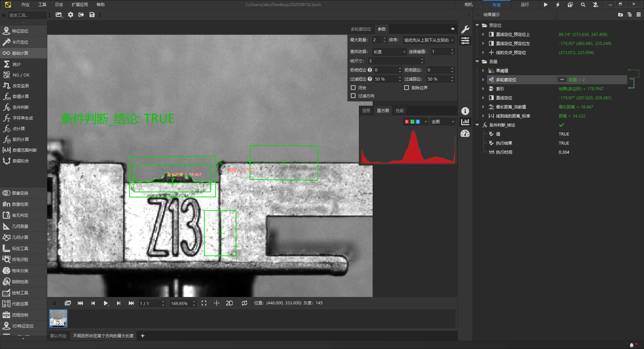Click the 默认作业 job tab
The width and height of the screenshot is (644, 349).
click(x=58, y=336)
